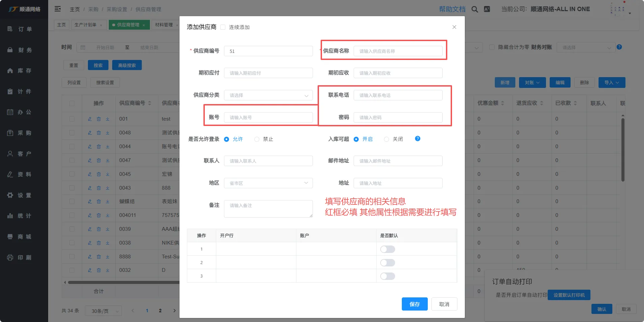
Task: Click the download icon for supplier 0044
Action: (107, 147)
